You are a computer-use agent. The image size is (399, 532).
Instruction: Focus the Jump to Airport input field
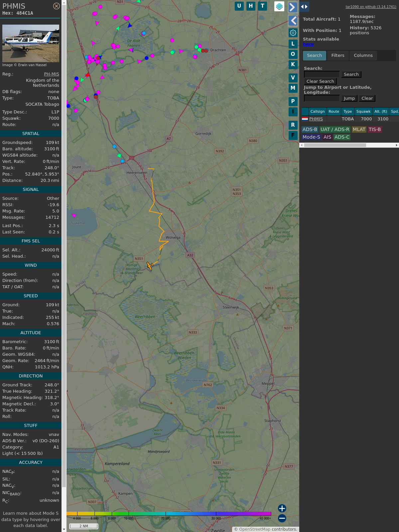coord(322,98)
